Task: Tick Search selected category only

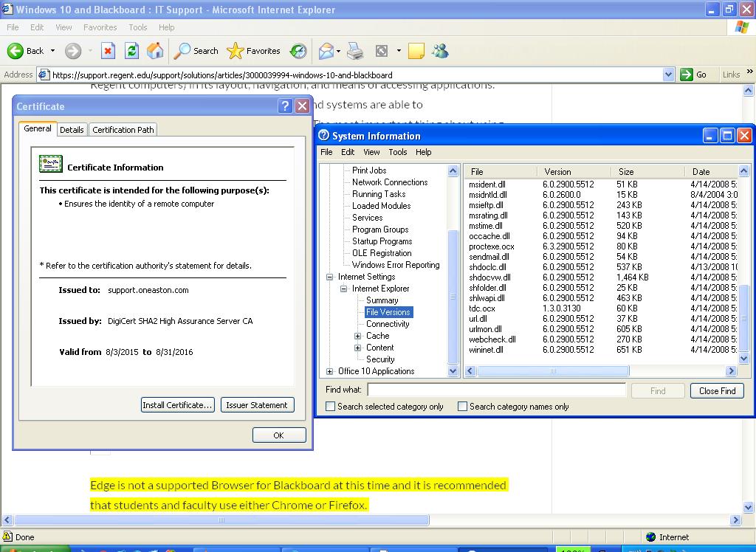Action: point(330,407)
